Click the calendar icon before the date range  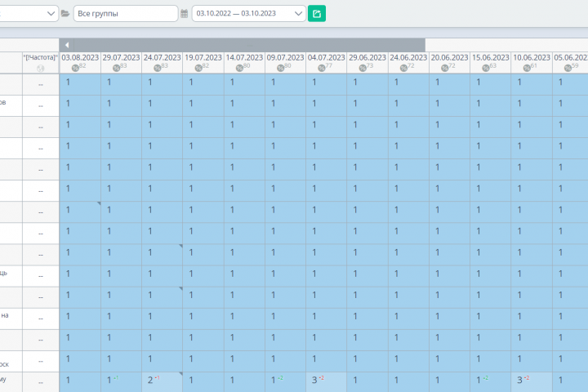point(184,14)
